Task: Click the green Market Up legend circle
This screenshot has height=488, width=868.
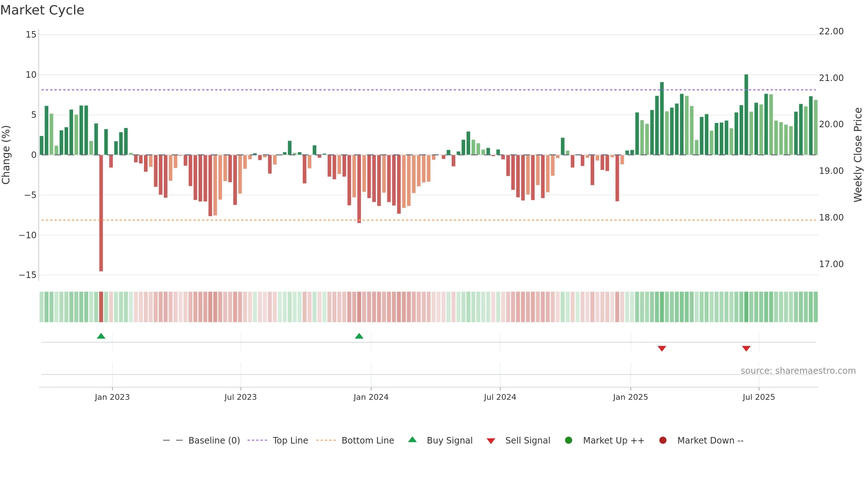Action: click(569, 440)
